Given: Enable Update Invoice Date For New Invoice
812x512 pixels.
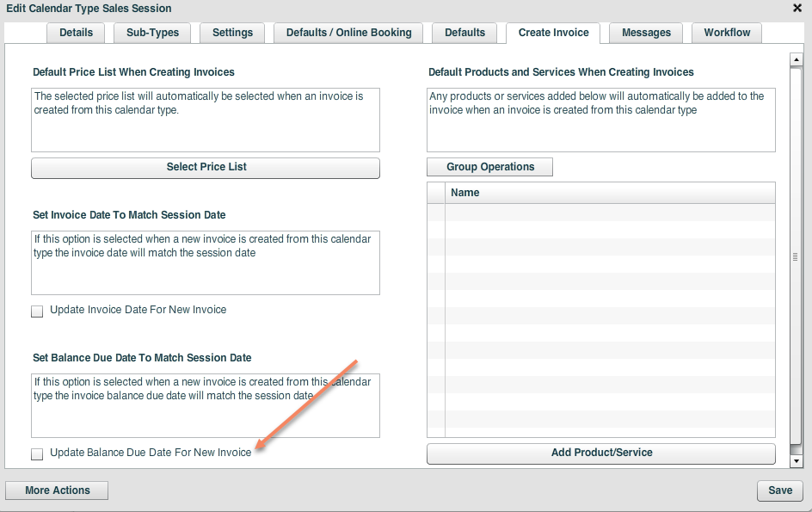Looking at the screenshot, I should pos(37,311).
